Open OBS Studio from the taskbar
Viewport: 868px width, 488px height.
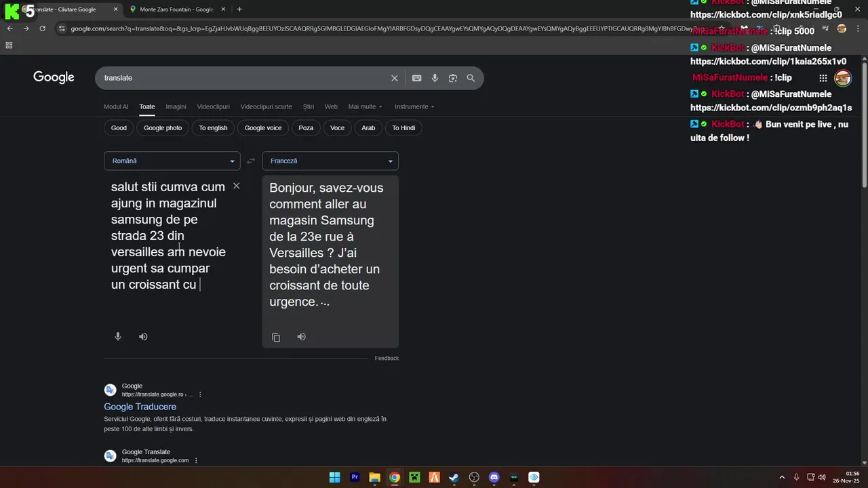pos(474,477)
